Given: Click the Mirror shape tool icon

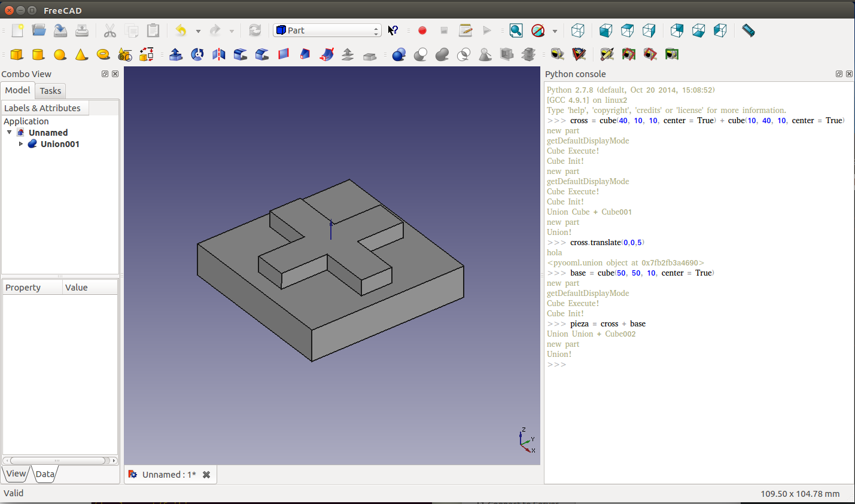Looking at the screenshot, I should (219, 54).
